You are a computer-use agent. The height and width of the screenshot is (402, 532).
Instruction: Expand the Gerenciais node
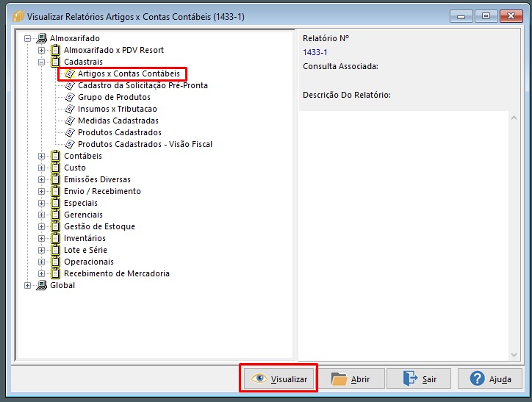pos(41,215)
